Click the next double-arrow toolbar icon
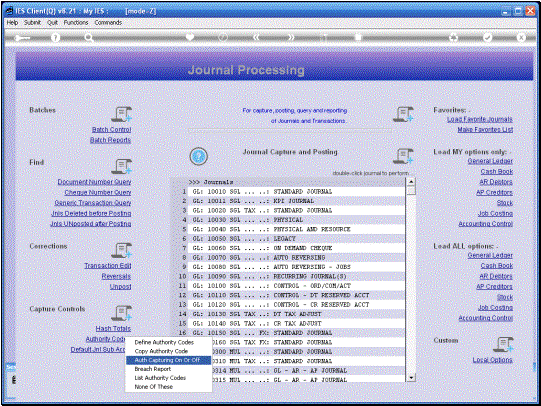 [291, 38]
